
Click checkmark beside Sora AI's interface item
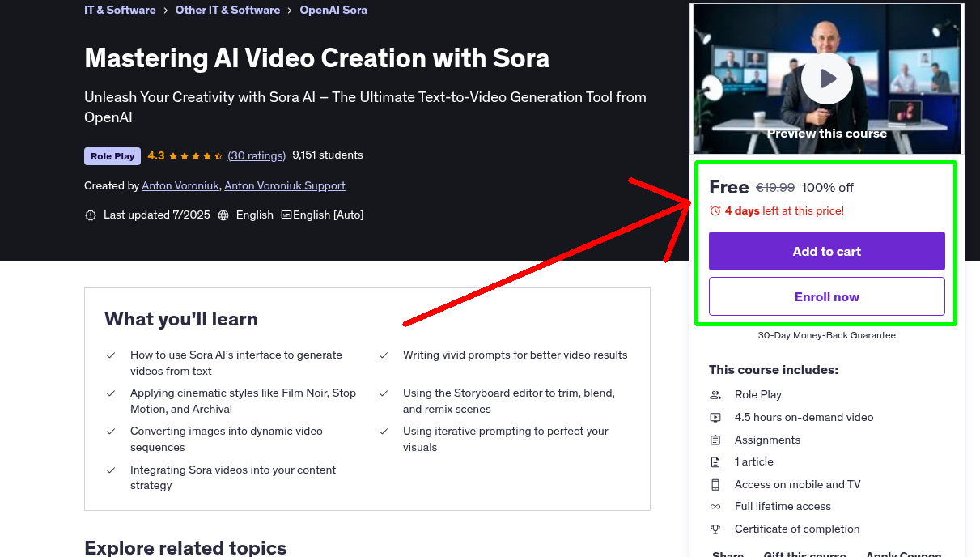111,355
